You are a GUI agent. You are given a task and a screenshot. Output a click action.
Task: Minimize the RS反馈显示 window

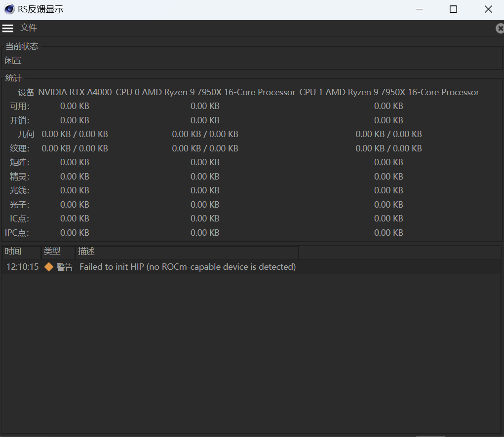[419, 9]
